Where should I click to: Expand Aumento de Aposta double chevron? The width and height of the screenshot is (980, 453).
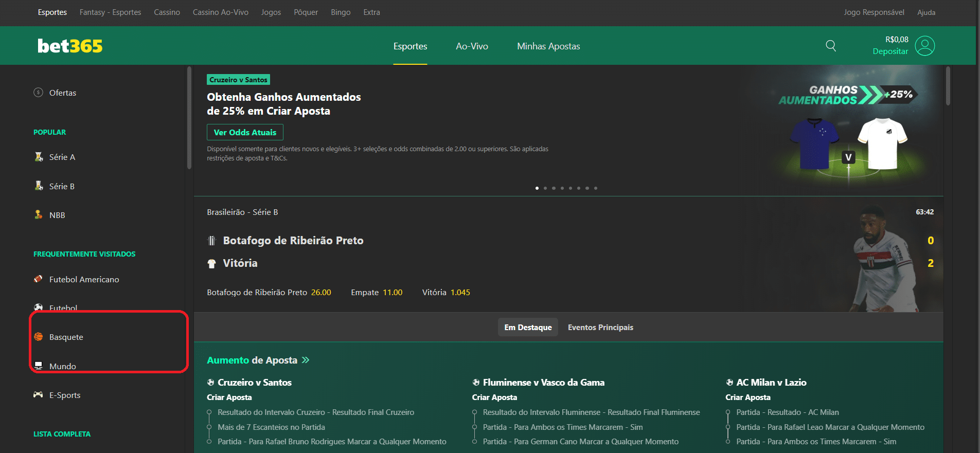[x=306, y=360]
